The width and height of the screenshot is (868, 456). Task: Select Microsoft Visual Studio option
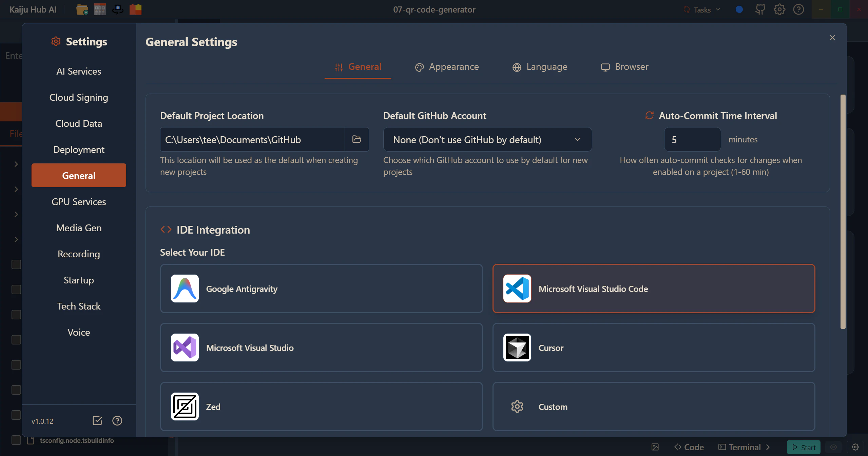[321, 348]
